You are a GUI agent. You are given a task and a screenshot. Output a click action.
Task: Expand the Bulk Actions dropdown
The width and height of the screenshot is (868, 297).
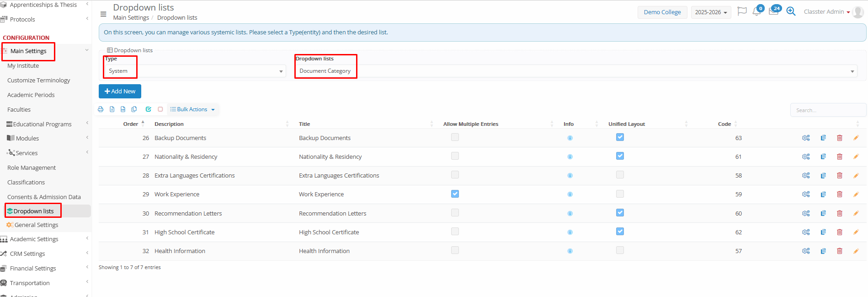(192, 109)
